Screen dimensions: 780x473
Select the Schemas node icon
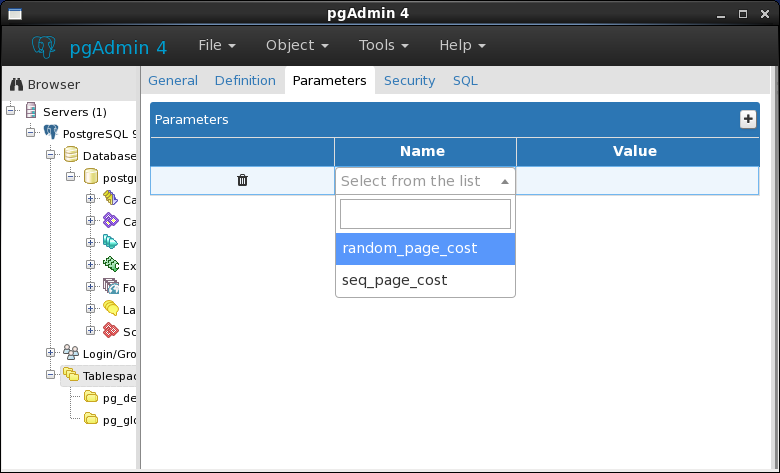pos(110,331)
